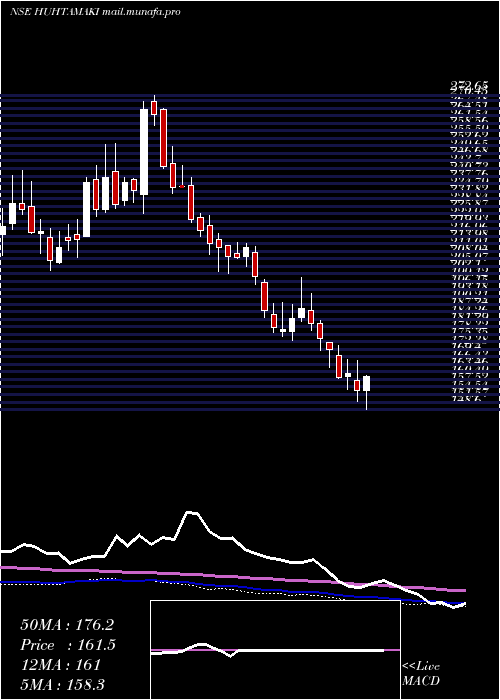The width and height of the screenshot is (500, 700).
Task: Click inside the MACD inset chart
Action: tap(275, 650)
